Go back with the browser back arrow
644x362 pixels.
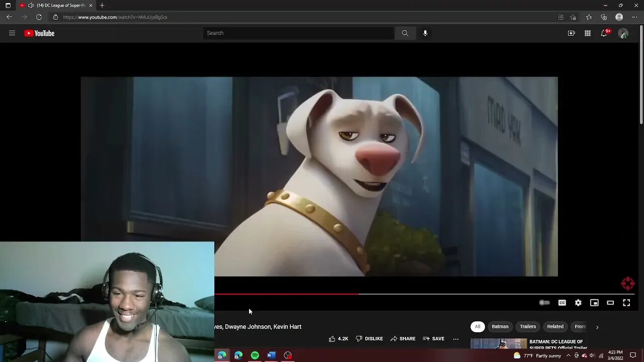(9, 17)
